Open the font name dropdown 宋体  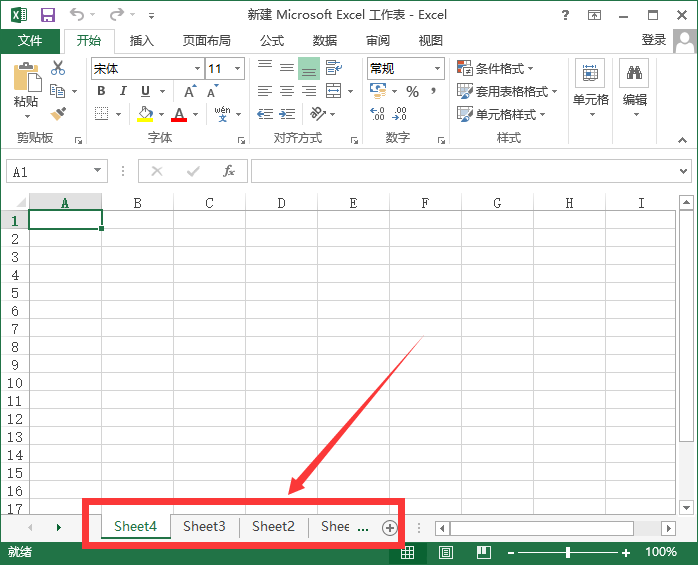[x=197, y=68]
